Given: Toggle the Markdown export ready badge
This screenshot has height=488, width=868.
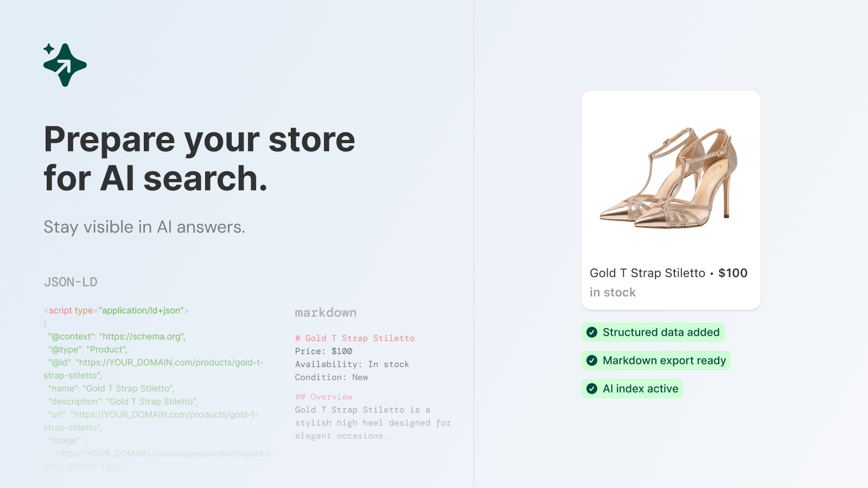Looking at the screenshot, I should click(655, 360).
